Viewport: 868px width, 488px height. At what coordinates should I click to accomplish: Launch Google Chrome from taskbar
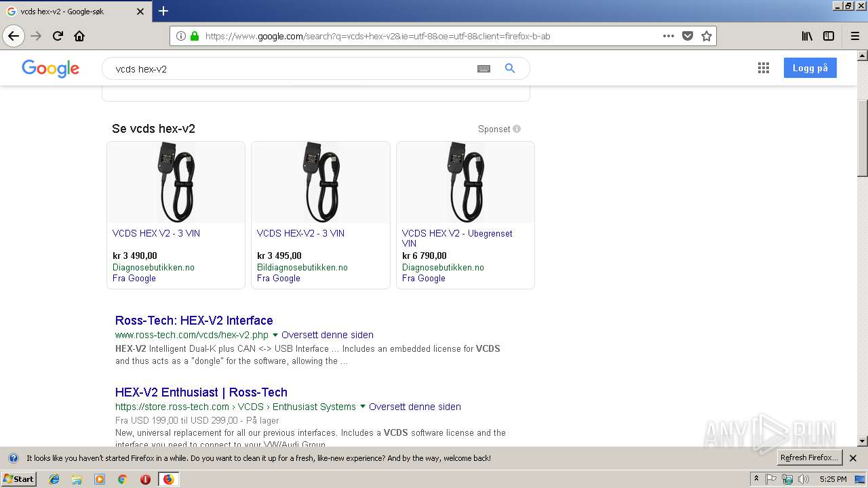click(122, 479)
